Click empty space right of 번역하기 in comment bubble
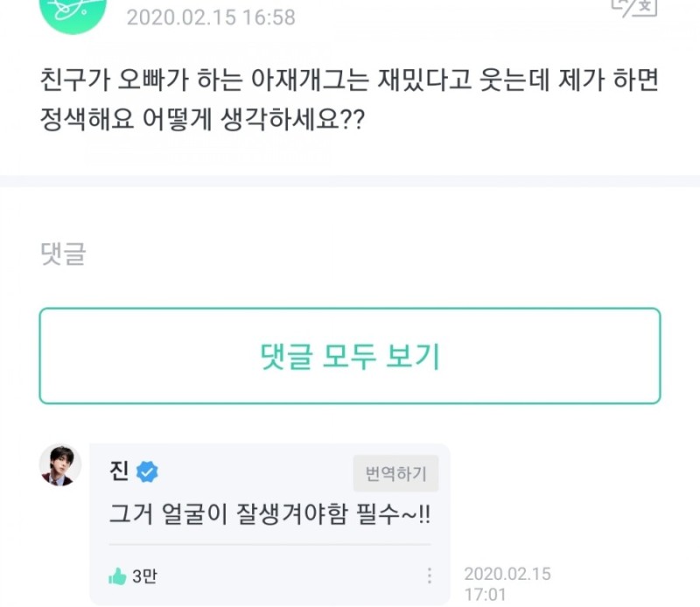Screen dimensions: 700x607 coord(444,473)
